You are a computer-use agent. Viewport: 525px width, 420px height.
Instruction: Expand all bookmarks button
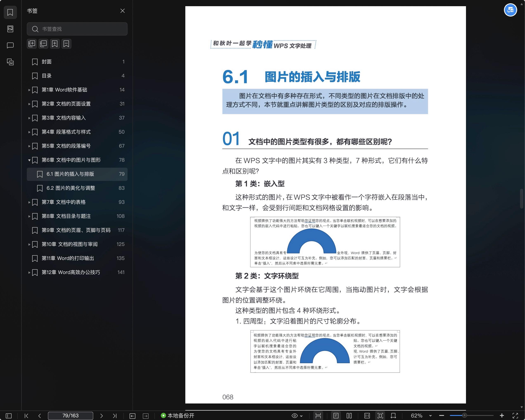tap(32, 44)
